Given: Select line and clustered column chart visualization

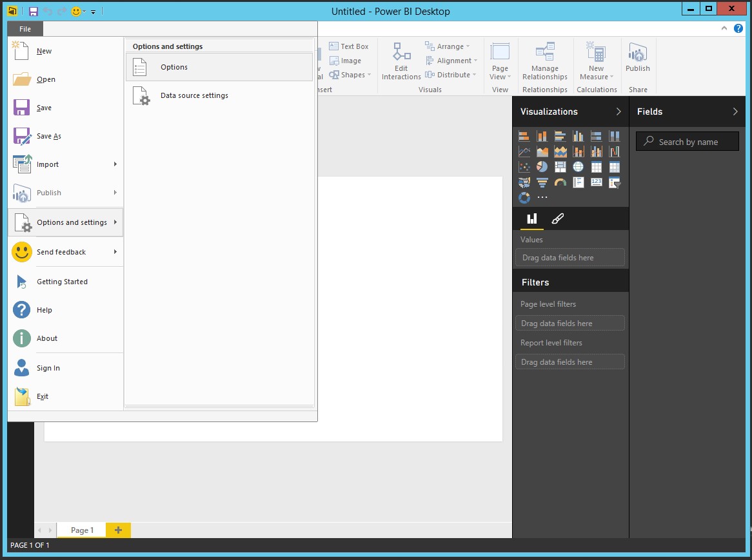Looking at the screenshot, I should pyautogui.click(x=596, y=152).
